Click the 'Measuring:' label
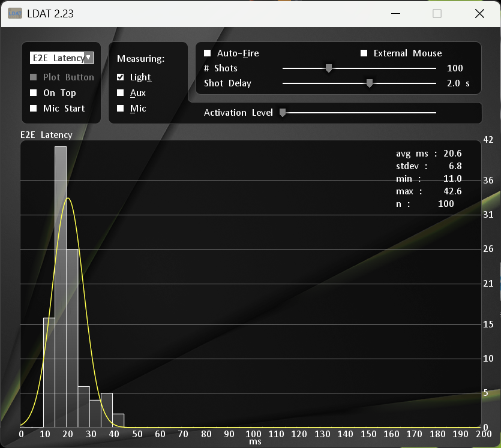This screenshot has height=448, width=501. 140,59
